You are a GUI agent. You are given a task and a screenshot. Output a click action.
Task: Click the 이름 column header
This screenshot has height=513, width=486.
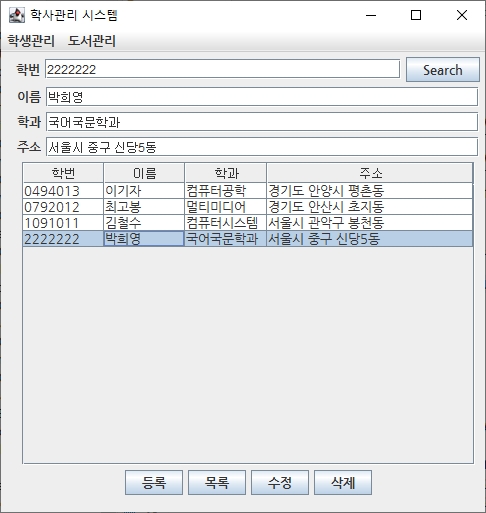coord(144,173)
